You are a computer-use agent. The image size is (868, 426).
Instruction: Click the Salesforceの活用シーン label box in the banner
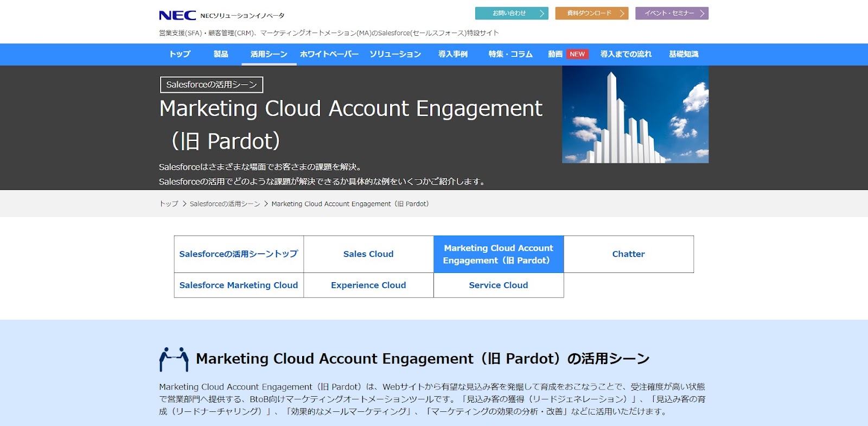point(212,85)
